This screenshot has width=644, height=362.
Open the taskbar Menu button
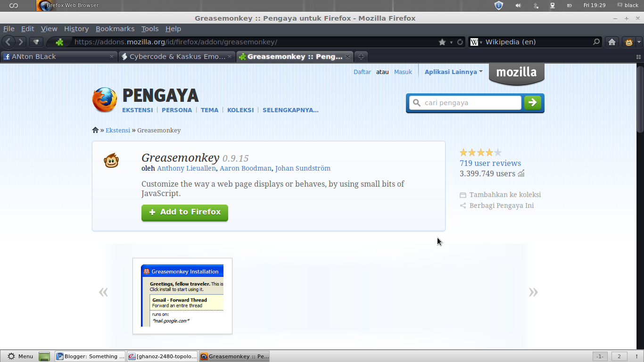(20, 356)
